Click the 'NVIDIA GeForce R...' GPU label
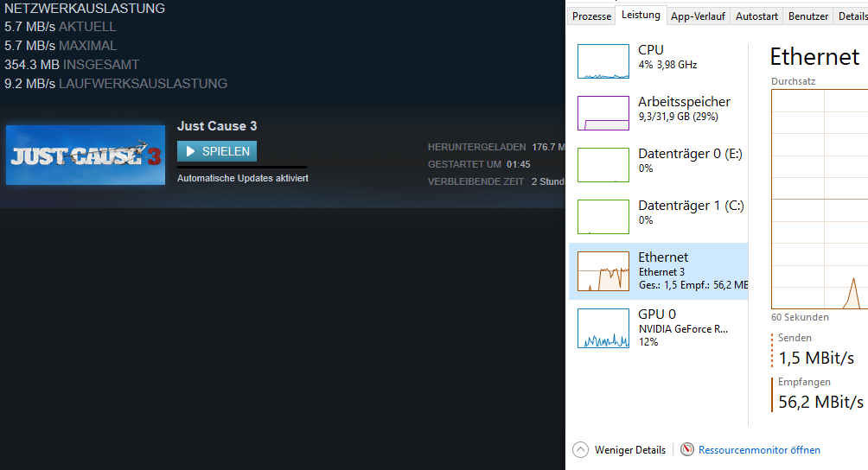 pos(683,329)
